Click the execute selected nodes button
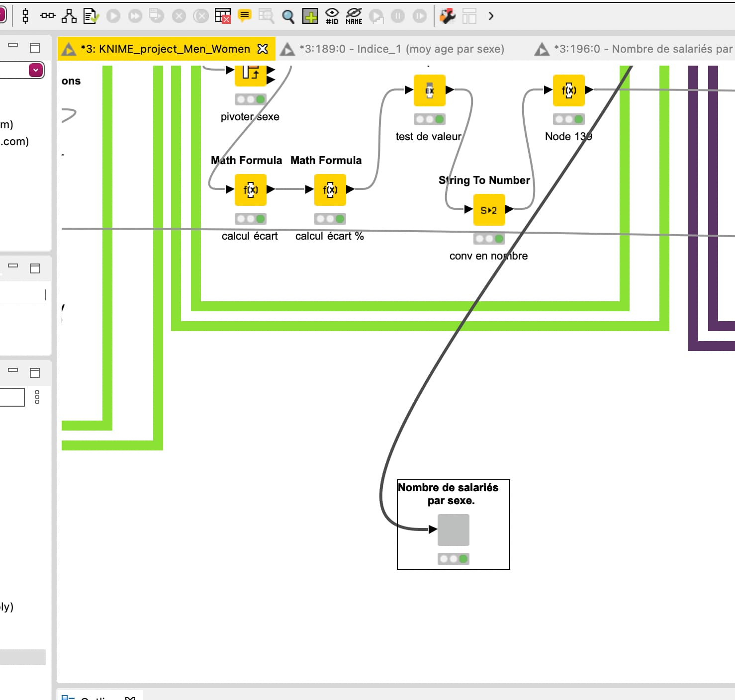The height and width of the screenshot is (700, 735). coord(113,16)
